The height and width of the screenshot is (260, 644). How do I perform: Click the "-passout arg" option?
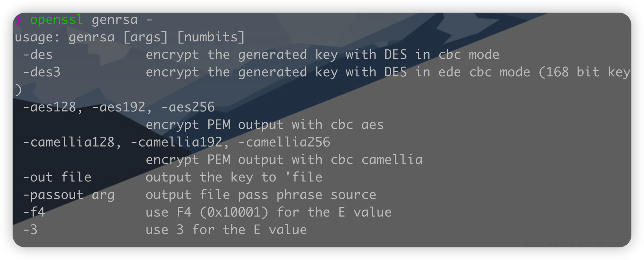pos(69,195)
